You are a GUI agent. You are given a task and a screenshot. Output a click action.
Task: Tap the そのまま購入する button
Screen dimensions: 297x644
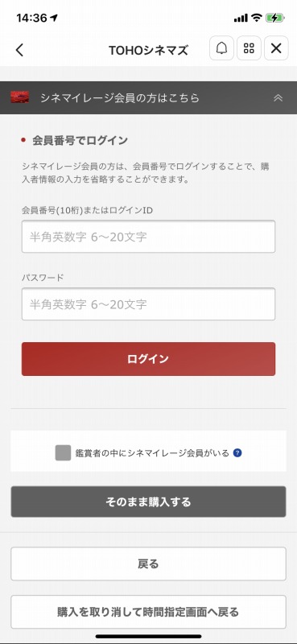148,502
